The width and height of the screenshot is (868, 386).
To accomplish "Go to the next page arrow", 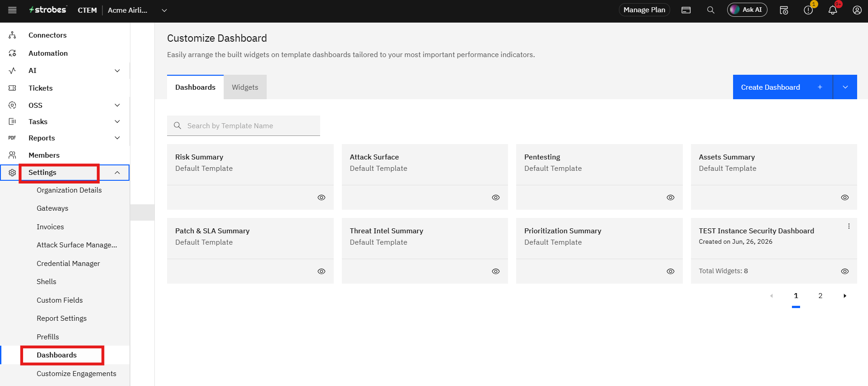I will coord(845,296).
